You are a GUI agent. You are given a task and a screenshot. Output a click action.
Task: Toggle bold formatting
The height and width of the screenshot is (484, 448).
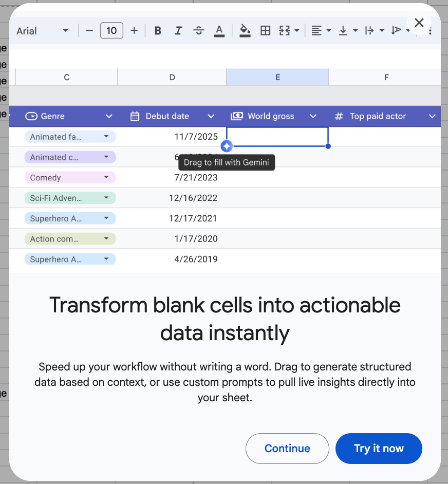pos(158,30)
